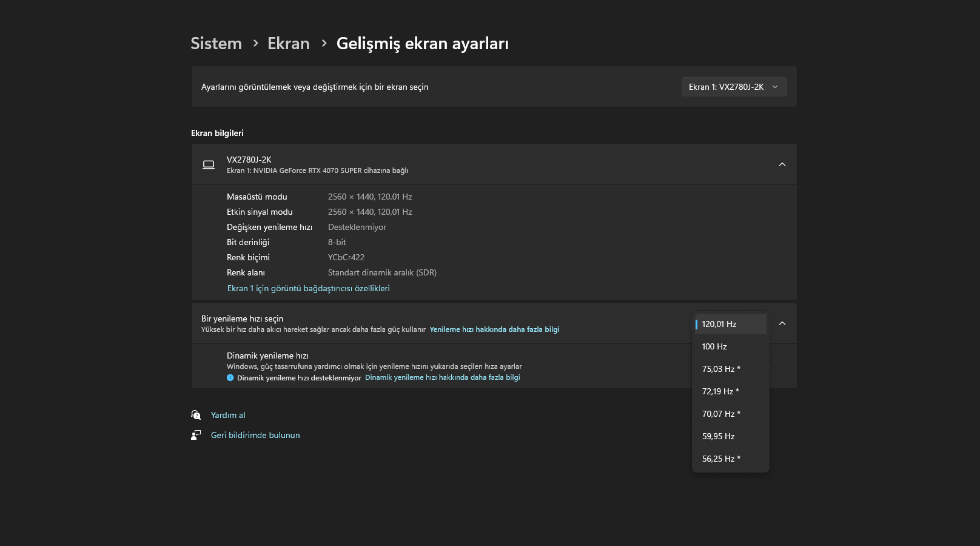
Task: Pick the 59,95 Hz option
Action: (731, 436)
